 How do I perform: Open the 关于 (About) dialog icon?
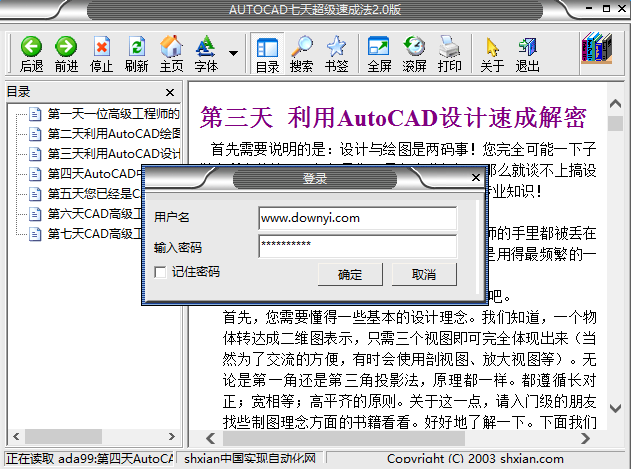pos(492,54)
